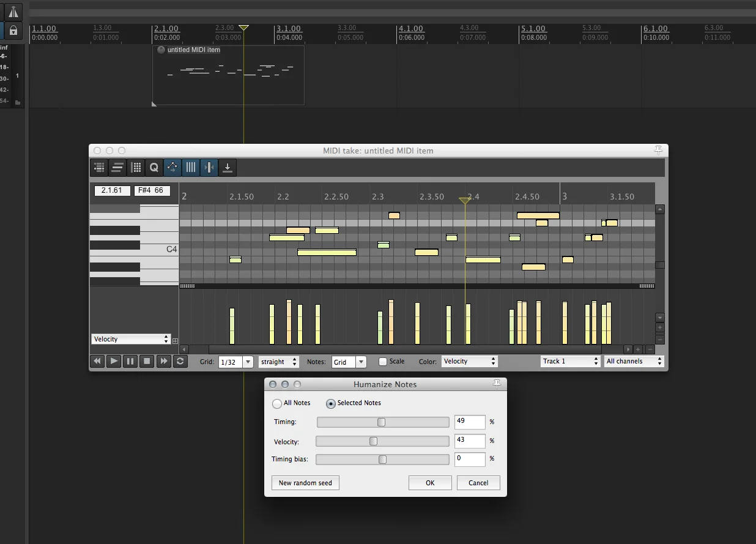Toggle the repeat loop button
This screenshot has height=544, width=756.
click(180, 362)
